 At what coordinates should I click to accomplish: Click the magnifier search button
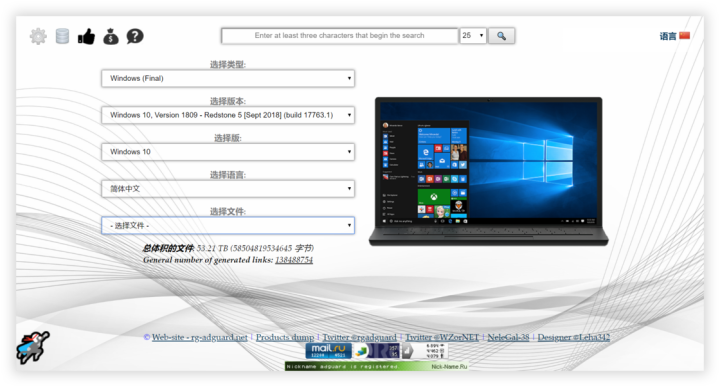click(501, 36)
